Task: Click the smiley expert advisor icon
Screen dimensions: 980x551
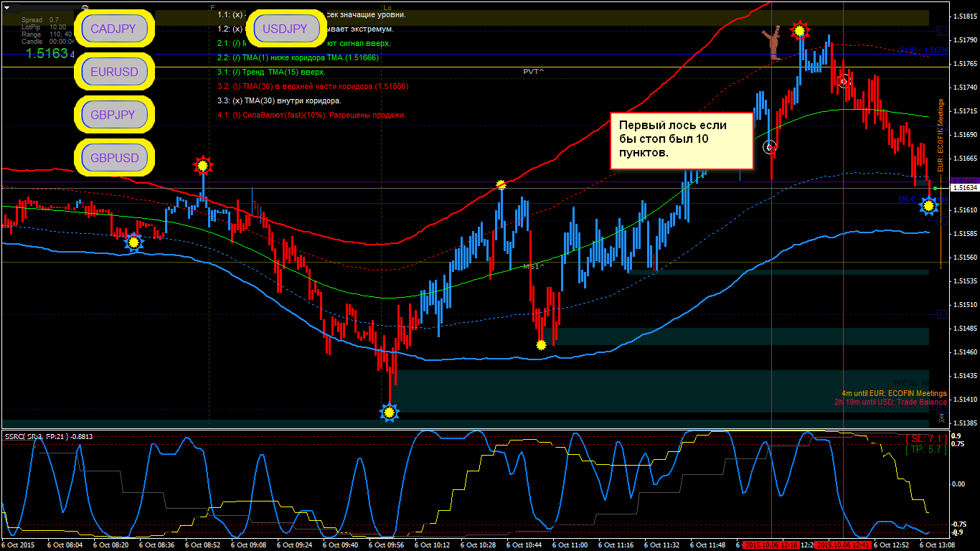Action: [85, 6]
